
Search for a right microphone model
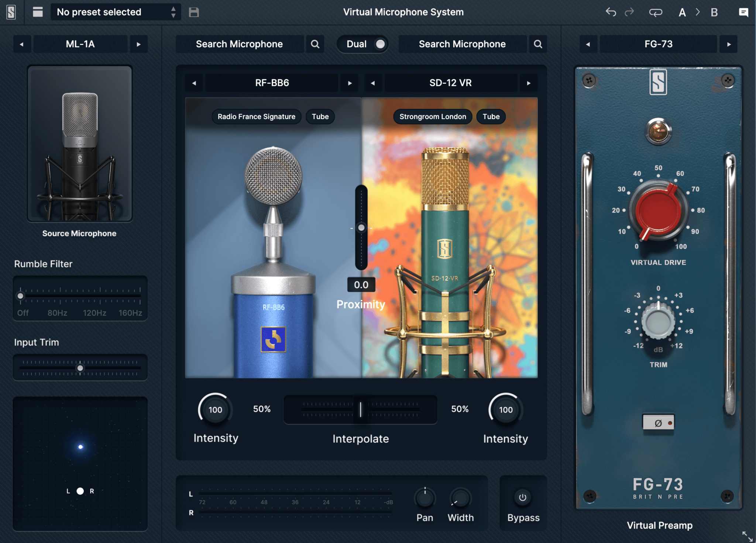(538, 44)
